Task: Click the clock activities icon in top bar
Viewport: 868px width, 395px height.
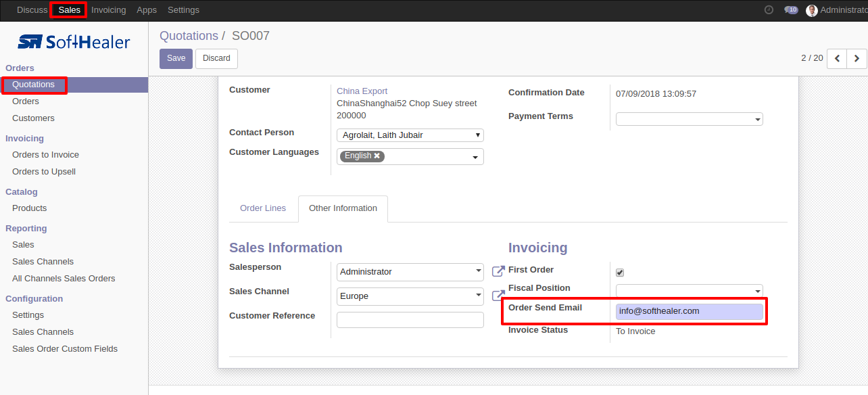Action: (x=769, y=10)
